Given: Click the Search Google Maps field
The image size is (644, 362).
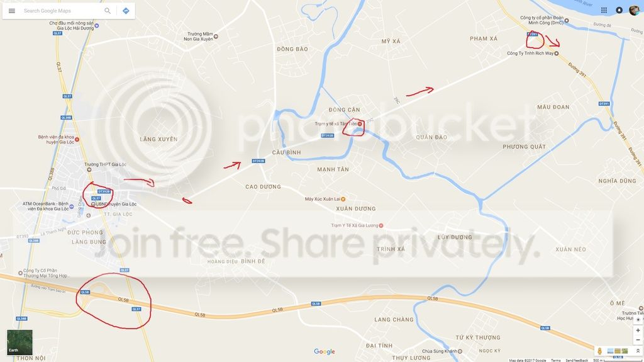Looking at the screenshot, I should click(x=62, y=11).
